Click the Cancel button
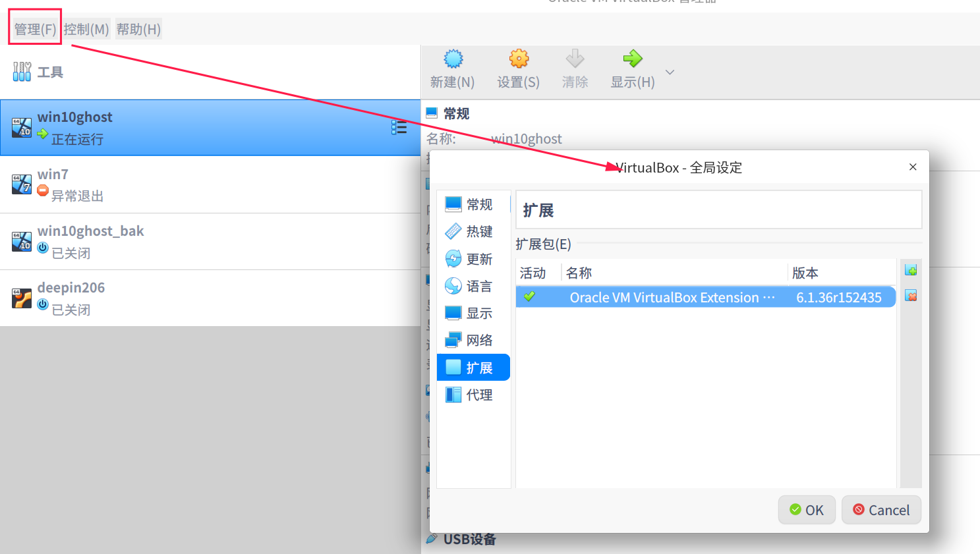 881,510
